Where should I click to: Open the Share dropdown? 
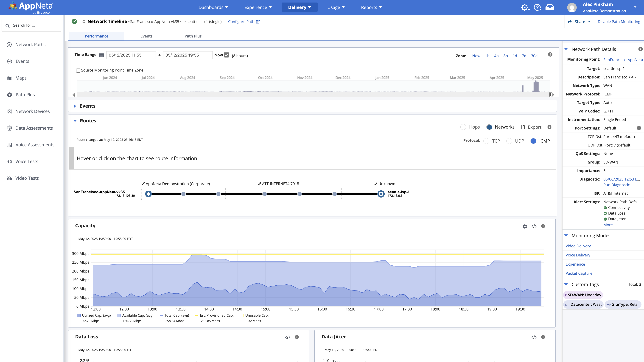tap(579, 22)
